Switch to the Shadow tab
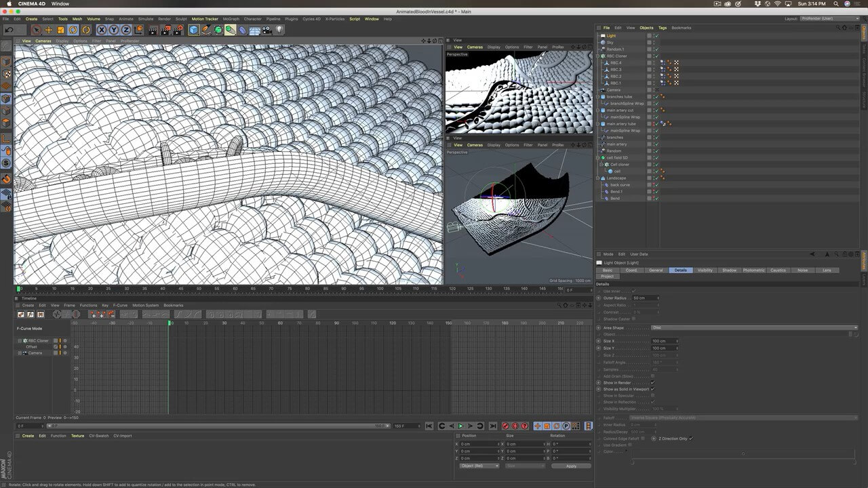 click(x=729, y=270)
